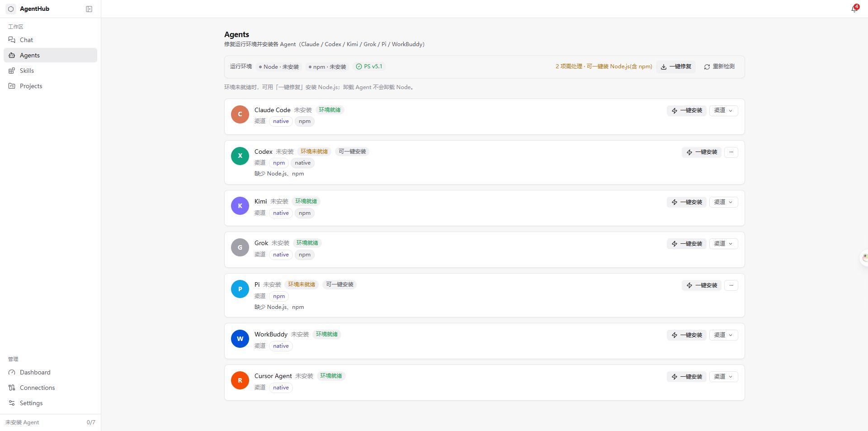
Task: Click the 可一键安装 tag on Pi
Action: [x=340, y=284]
